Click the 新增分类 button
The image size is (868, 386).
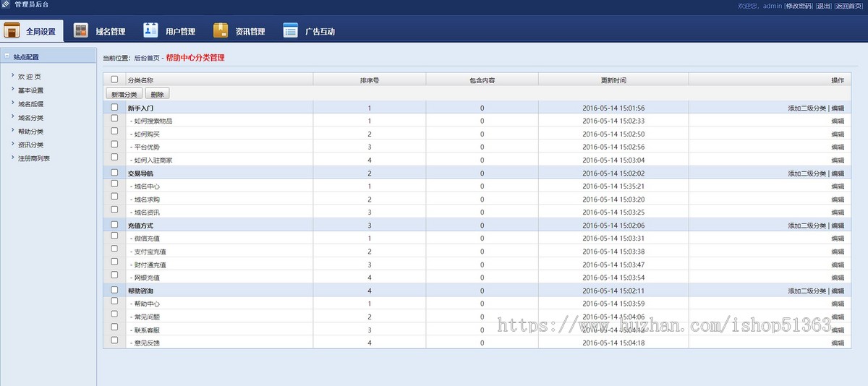pos(124,94)
